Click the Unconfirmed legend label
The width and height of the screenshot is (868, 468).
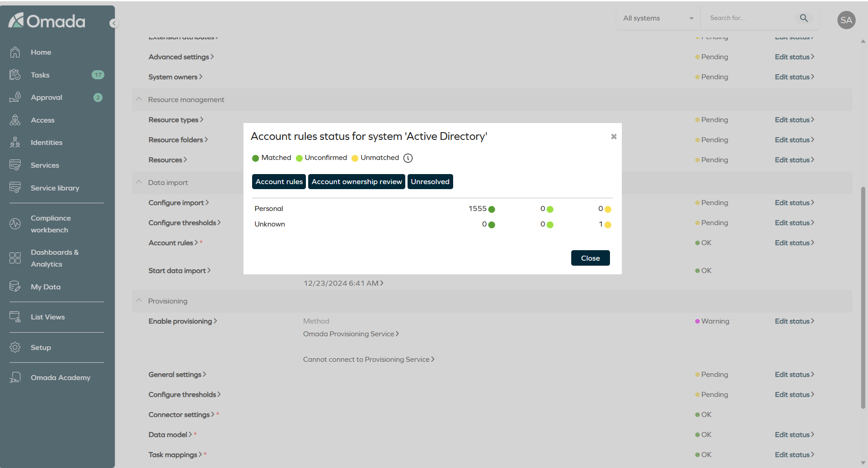click(x=326, y=158)
